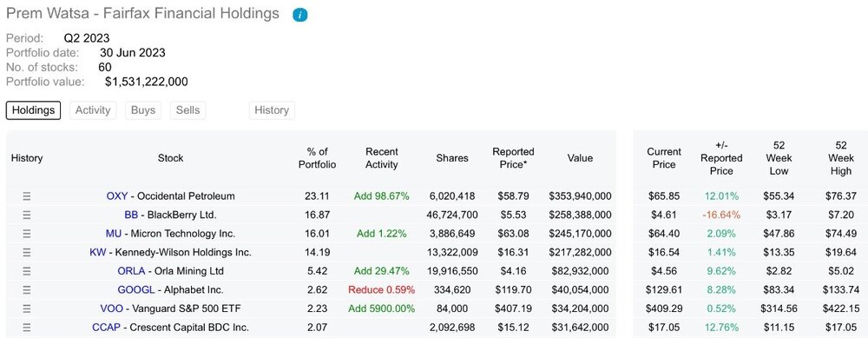The image size is (868, 338).
Task: Click the $129.61 current price cell
Action: click(664, 290)
